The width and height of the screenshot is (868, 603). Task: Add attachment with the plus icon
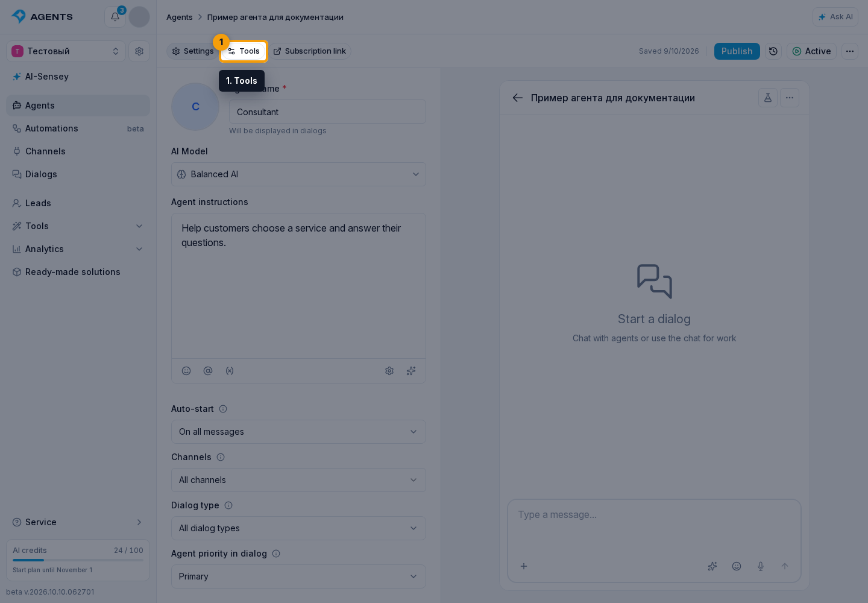click(524, 566)
